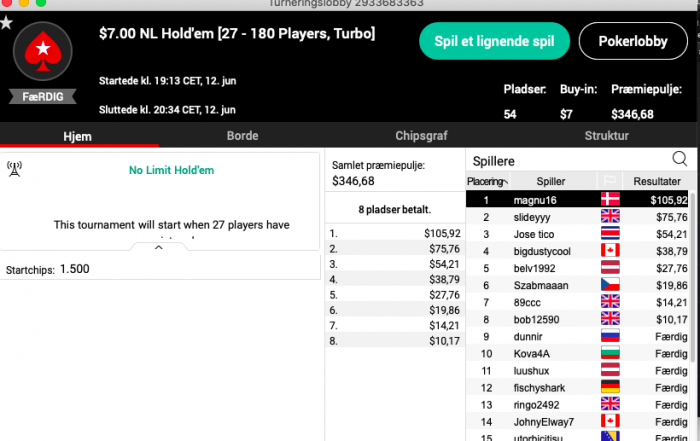Open the Struktur tab
The width and height of the screenshot is (700, 441).
point(606,136)
